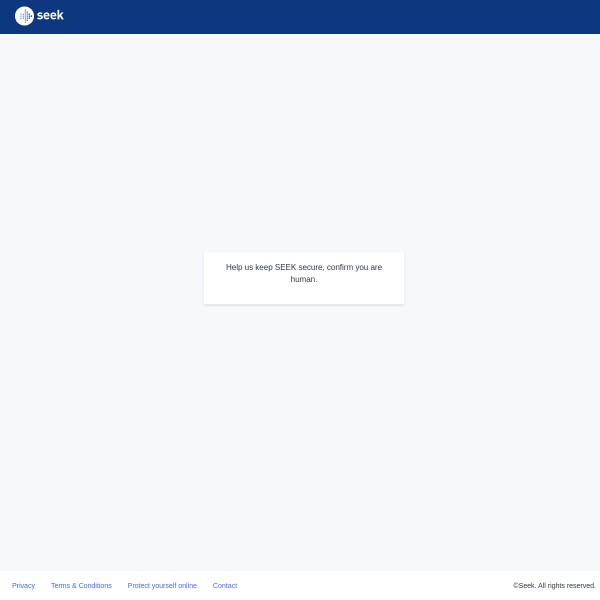The width and height of the screenshot is (600, 600).
Task: Click the empty grey page area above the card
Action: [x=300, y=140]
